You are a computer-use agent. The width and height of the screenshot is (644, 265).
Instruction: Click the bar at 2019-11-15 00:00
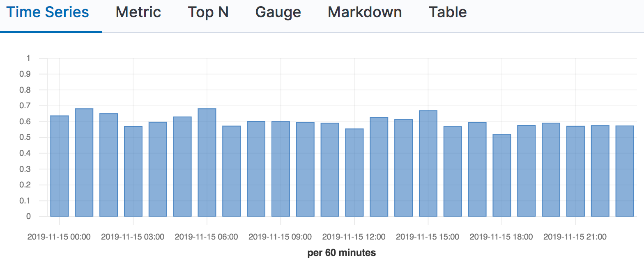[59, 166]
